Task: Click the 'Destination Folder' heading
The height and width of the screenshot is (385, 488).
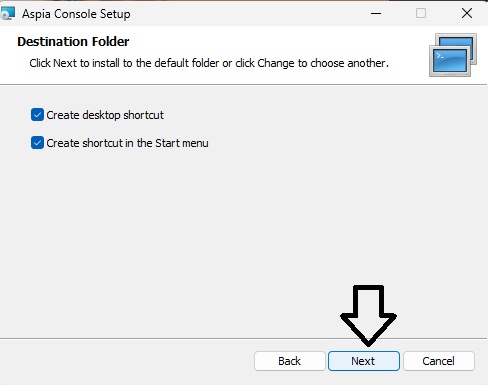Action: [x=73, y=42]
